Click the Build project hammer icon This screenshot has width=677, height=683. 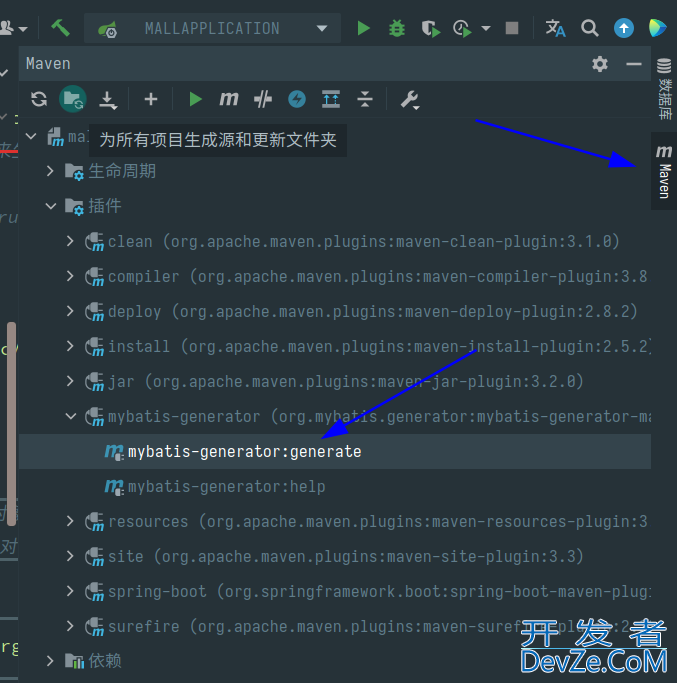tap(60, 28)
